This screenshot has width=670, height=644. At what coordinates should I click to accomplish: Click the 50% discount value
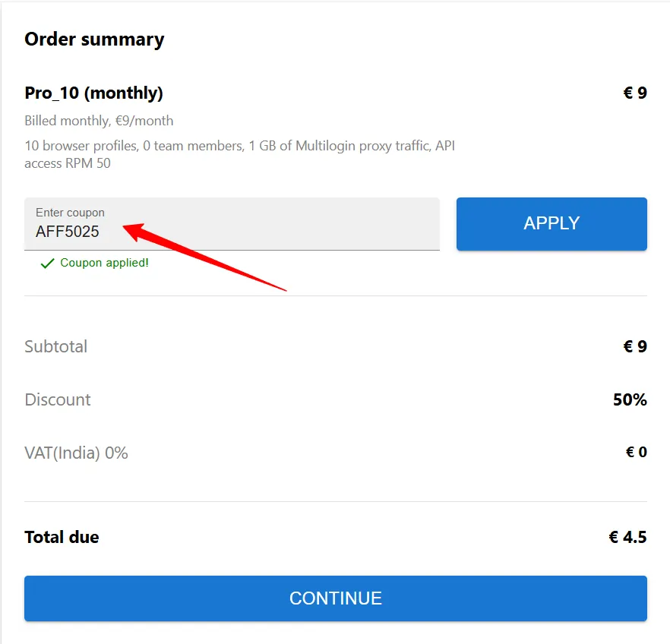[x=630, y=399]
